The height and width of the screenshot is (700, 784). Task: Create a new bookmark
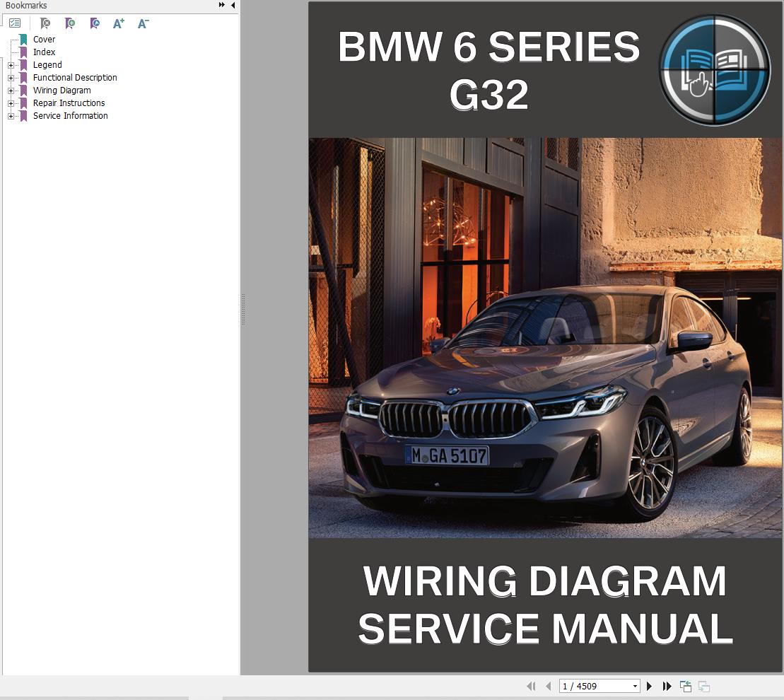tap(70, 23)
